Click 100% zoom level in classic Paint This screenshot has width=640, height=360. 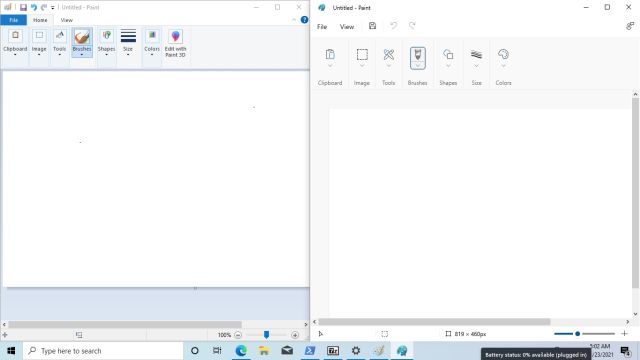pos(224,335)
